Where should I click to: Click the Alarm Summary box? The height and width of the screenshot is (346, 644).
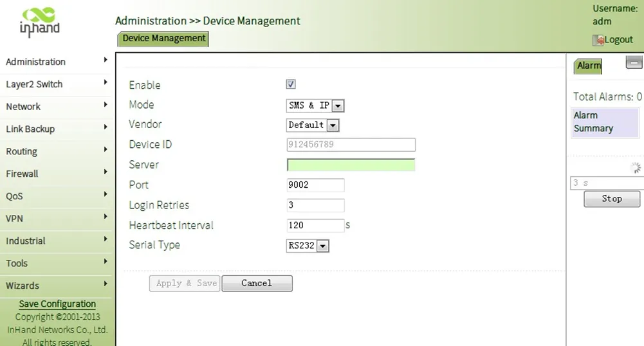click(x=605, y=122)
